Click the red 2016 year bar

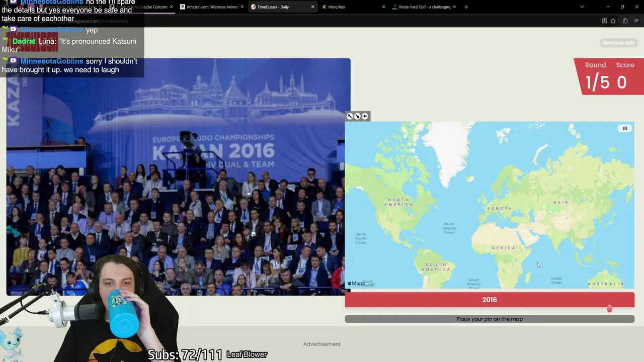[490, 300]
